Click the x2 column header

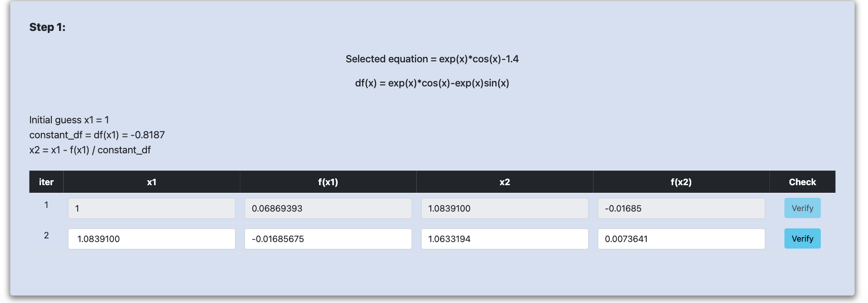505,182
